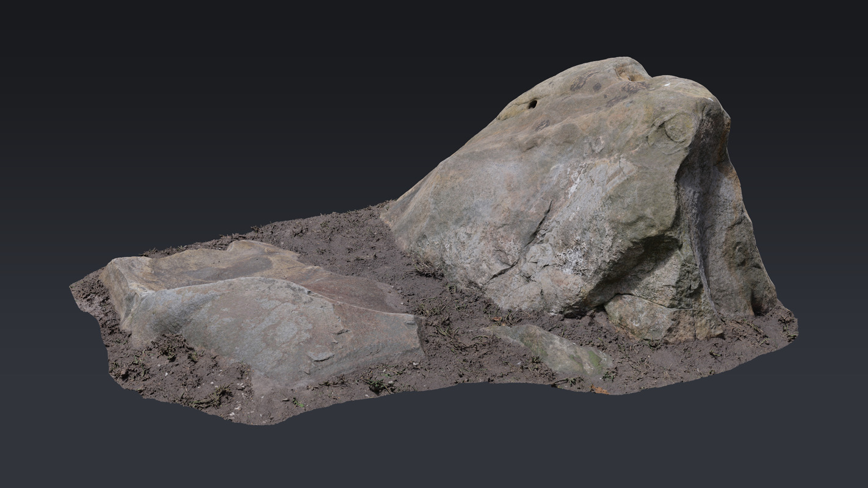Select the orange leaf at the soil's front edge
The width and height of the screenshot is (868, 488).
[599, 390]
